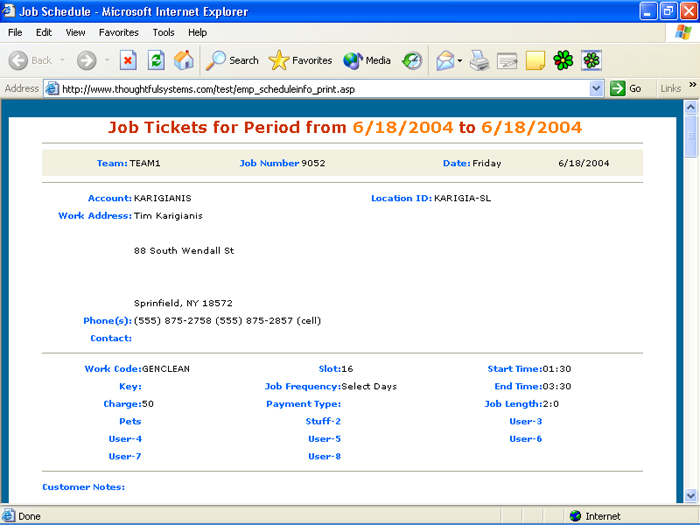Open the View menu

tap(75, 33)
